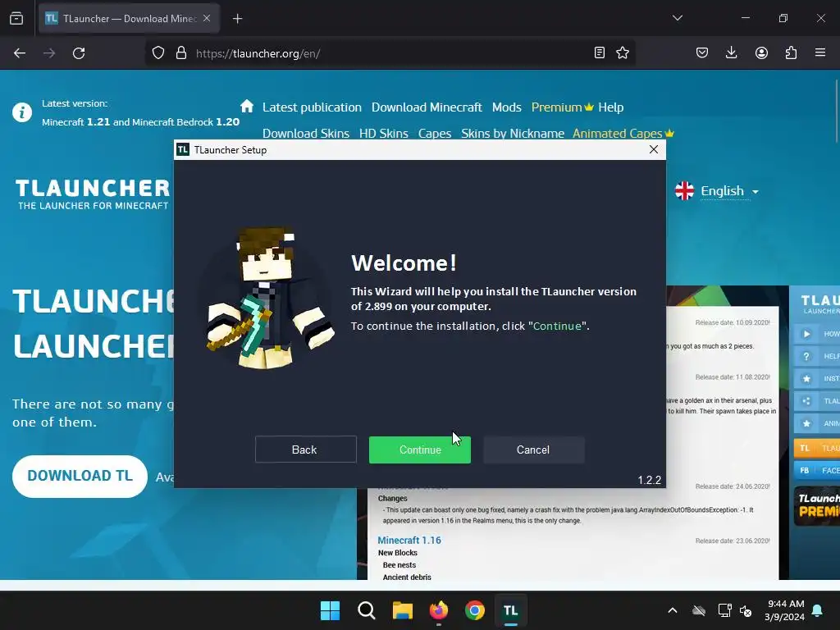
Task: Click the muted volume tray icon
Action: [746, 610]
